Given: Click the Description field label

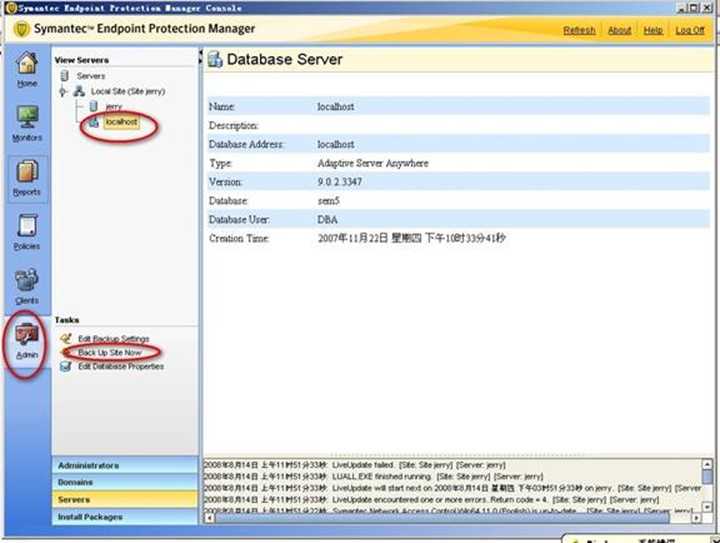Looking at the screenshot, I should 233,125.
